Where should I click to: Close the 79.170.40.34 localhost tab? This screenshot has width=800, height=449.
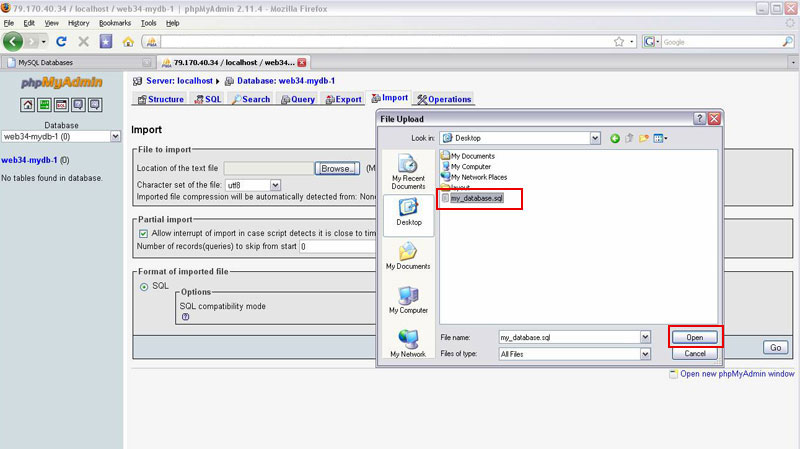click(x=302, y=62)
